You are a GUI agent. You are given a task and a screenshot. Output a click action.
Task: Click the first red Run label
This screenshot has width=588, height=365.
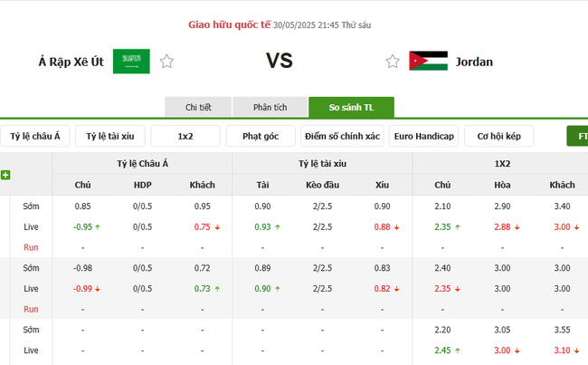[31, 247]
